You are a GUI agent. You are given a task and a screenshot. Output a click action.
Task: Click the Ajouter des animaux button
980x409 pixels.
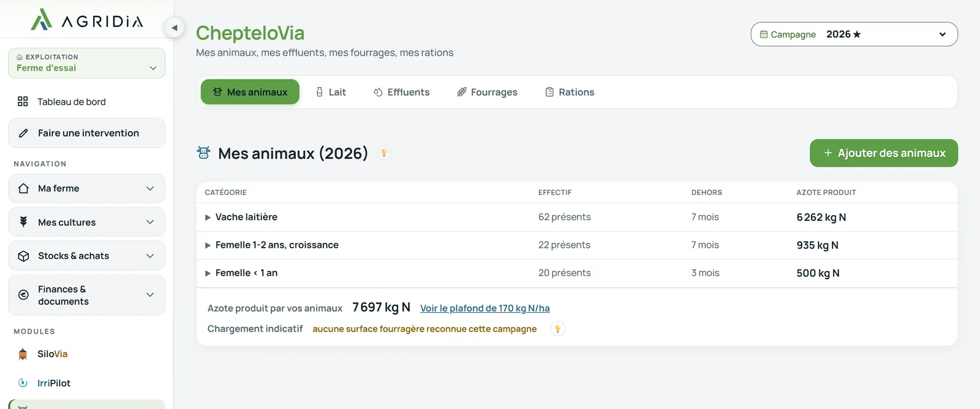[x=884, y=153]
